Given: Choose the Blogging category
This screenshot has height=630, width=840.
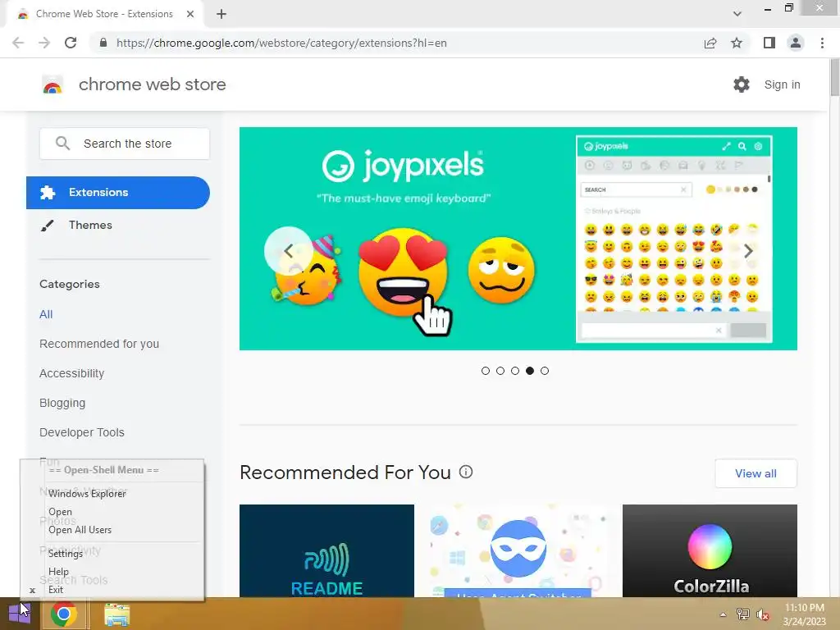Looking at the screenshot, I should point(62,403).
